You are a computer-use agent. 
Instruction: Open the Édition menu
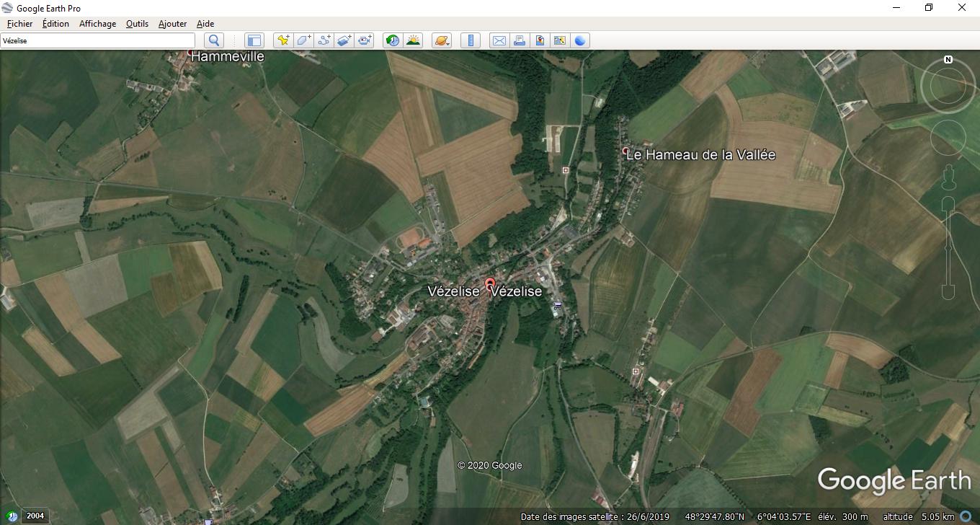[55, 24]
